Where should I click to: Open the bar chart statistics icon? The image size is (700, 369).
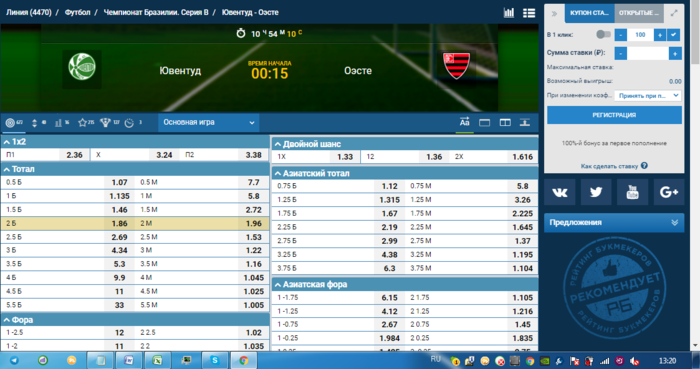pyautogui.click(x=508, y=12)
